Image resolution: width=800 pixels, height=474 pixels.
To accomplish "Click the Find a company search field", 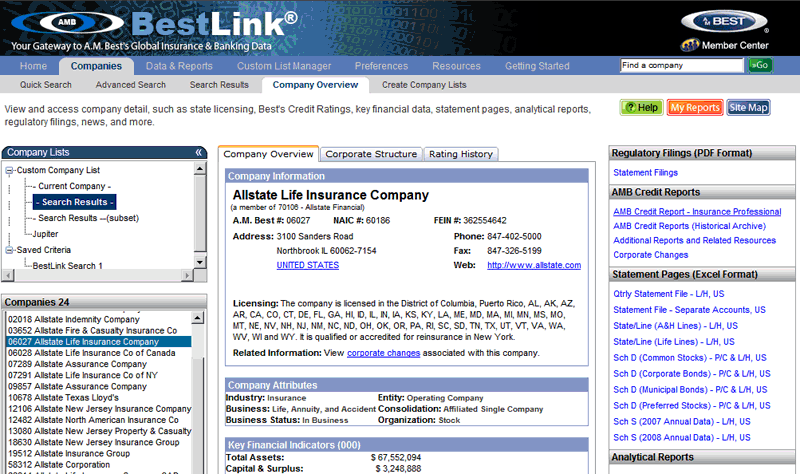I will click(x=682, y=65).
